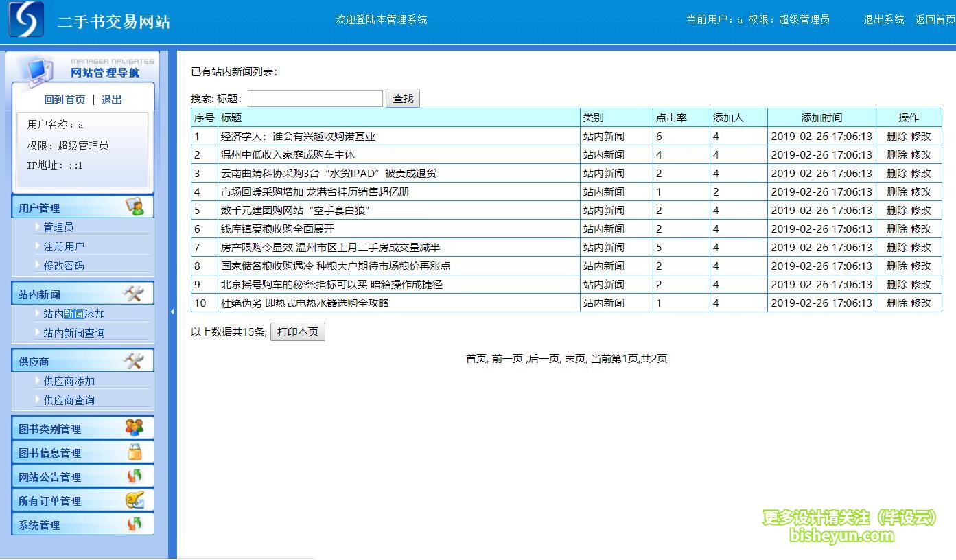Open 供应商查询 in the sidebar
The height and width of the screenshot is (560, 956).
(x=69, y=400)
